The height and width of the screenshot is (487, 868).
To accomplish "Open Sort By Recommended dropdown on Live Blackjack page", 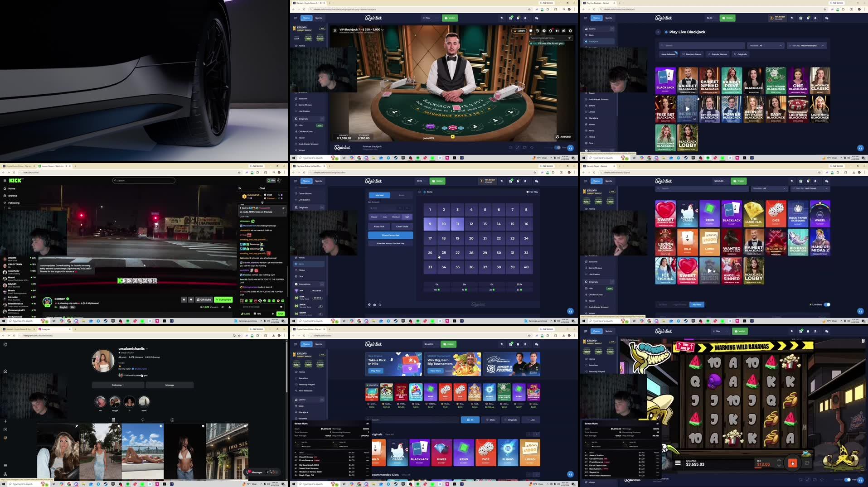I will [807, 45].
